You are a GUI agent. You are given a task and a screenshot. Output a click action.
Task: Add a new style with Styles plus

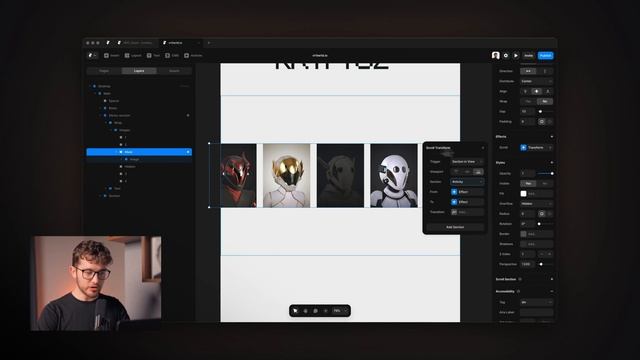[552, 162]
